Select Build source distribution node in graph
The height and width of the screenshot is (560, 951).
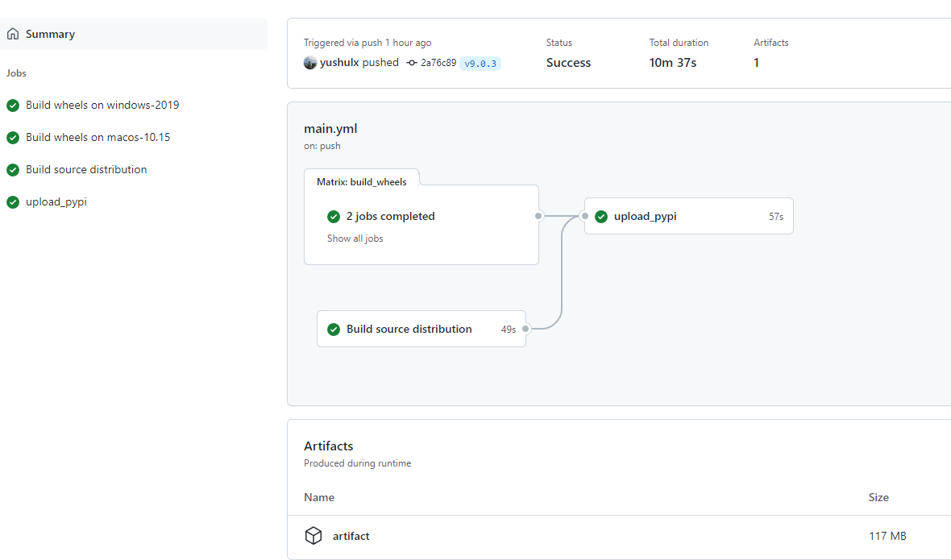(409, 329)
